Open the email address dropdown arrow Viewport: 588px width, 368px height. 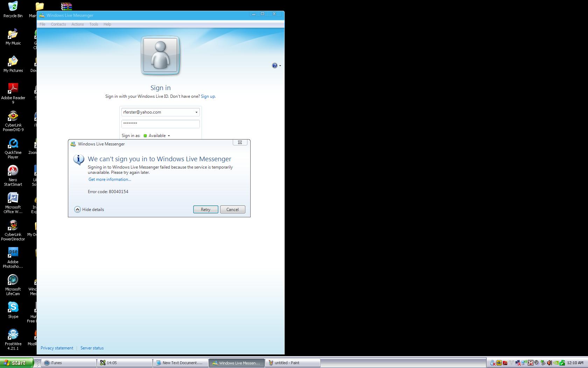click(x=196, y=112)
